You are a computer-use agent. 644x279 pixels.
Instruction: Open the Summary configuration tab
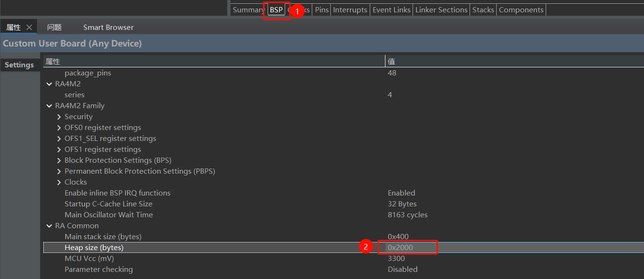pos(249,10)
